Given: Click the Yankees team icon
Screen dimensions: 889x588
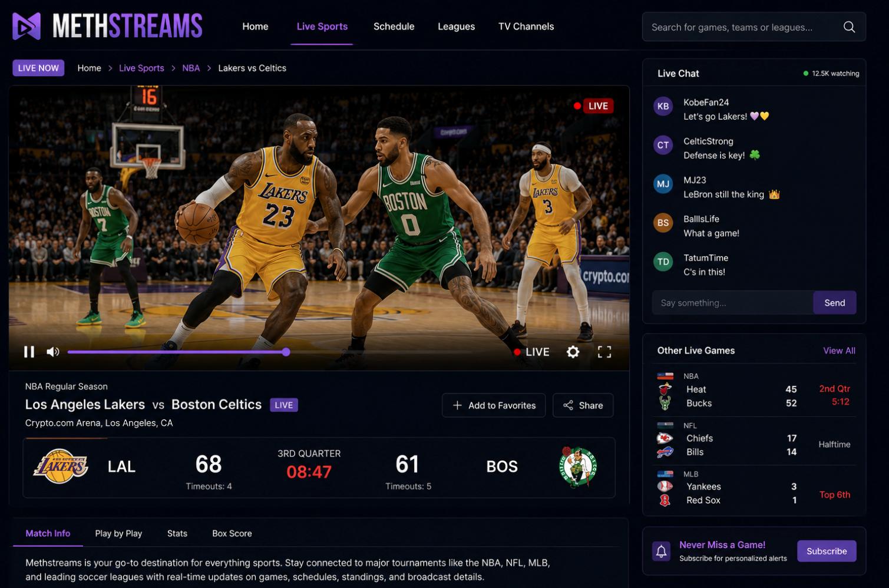Looking at the screenshot, I should [665, 487].
